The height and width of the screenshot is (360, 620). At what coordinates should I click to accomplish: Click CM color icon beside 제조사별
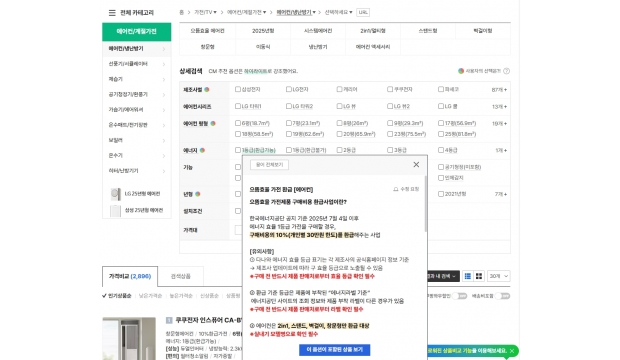[207, 90]
